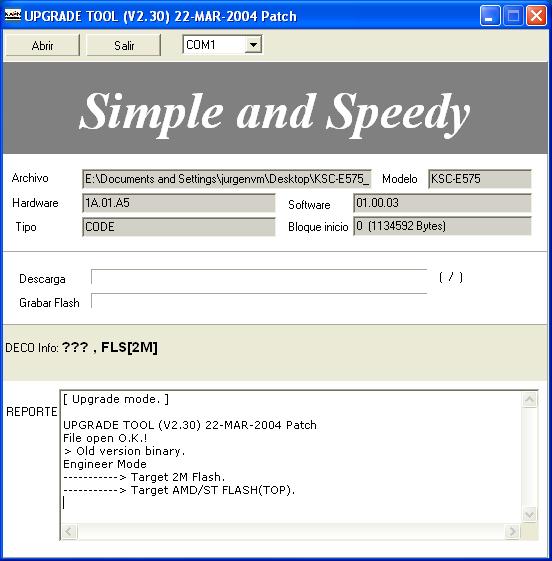Open the COM1 port dropdown arrow
552x561 pixels.
(x=253, y=45)
